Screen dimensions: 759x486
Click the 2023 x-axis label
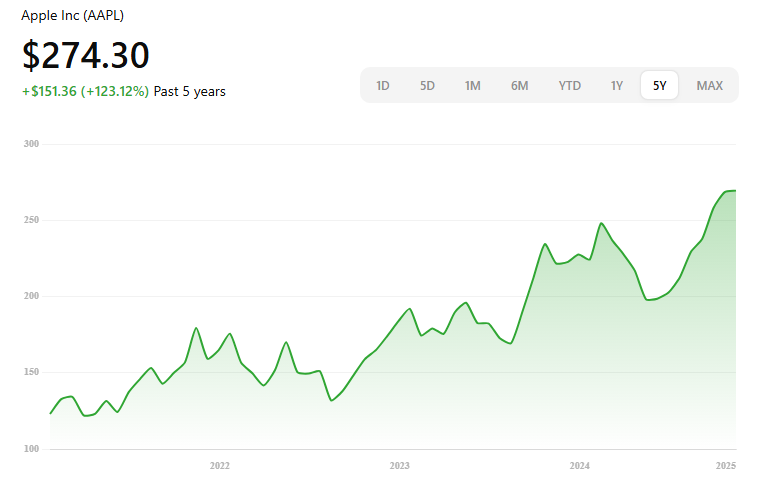[x=399, y=466]
